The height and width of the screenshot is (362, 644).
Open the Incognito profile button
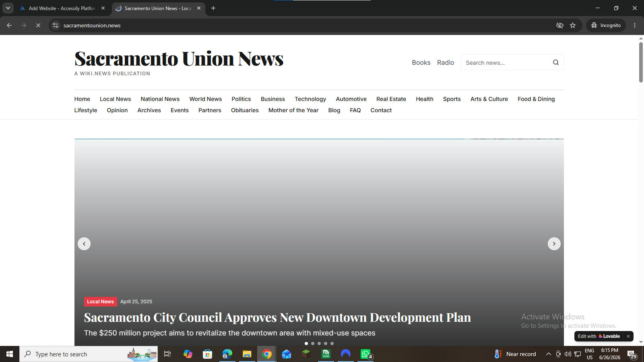(606, 25)
